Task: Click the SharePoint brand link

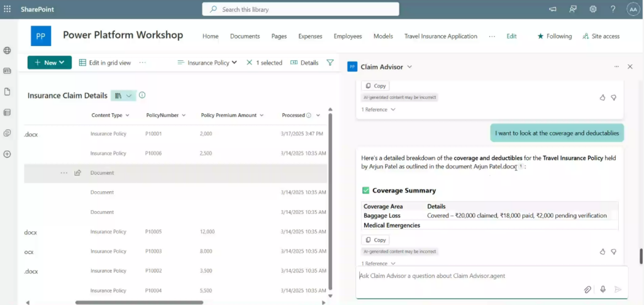Action: [x=37, y=9]
